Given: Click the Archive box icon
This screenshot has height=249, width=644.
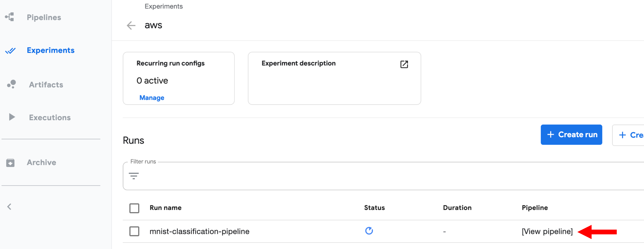Looking at the screenshot, I should click(10, 163).
